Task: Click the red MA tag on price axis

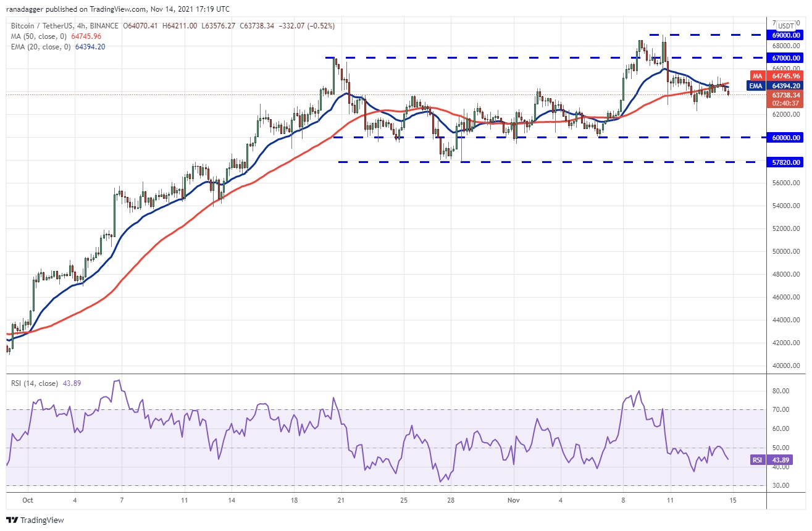Action: click(x=756, y=76)
